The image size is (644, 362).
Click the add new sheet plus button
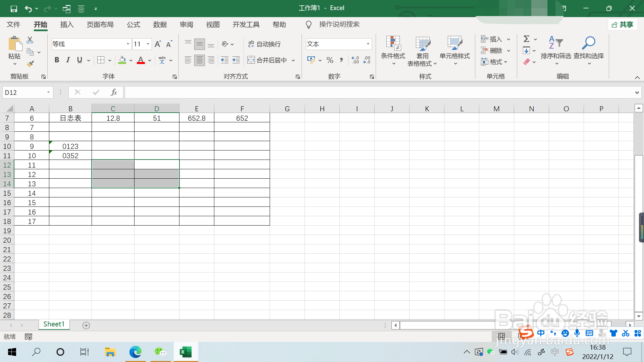(x=86, y=325)
